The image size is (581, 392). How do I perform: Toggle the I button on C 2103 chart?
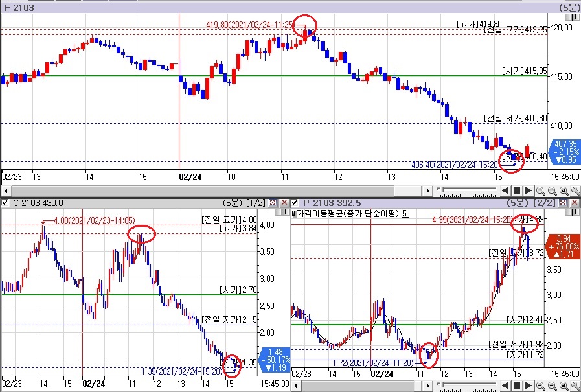tap(286, 213)
